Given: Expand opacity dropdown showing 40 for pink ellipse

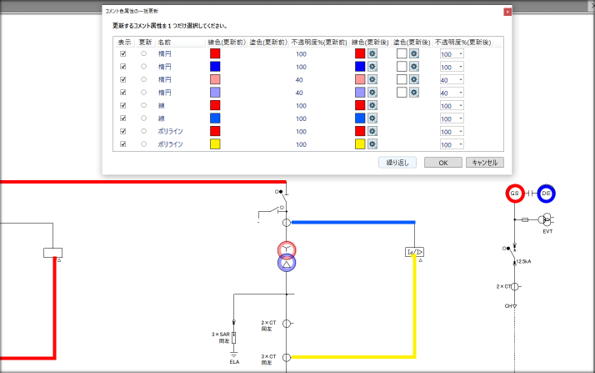Looking at the screenshot, I should 461,80.
